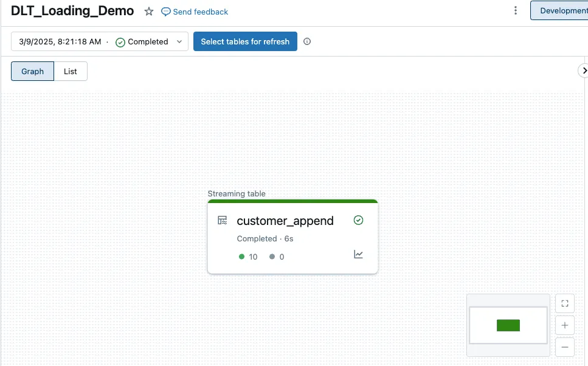Click the info icon beside refresh button
588x366 pixels.
[x=307, y=42]
